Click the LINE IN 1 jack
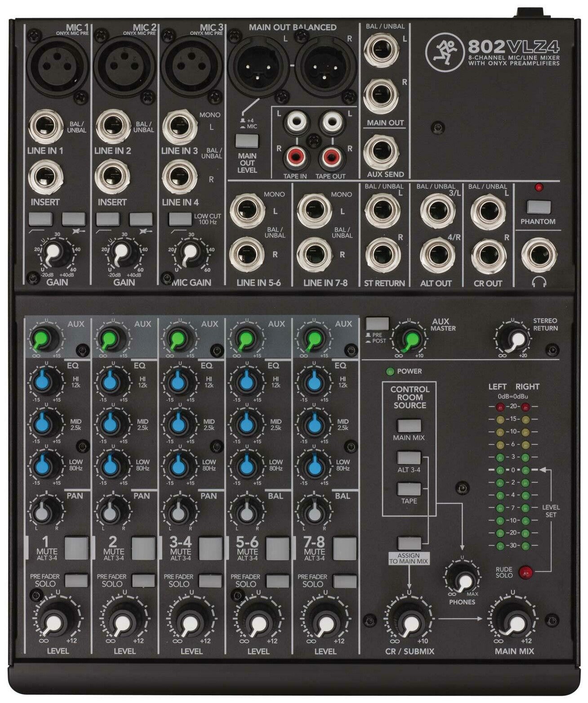This screenshot has height=703, width=588. click(x=46, y=126)
